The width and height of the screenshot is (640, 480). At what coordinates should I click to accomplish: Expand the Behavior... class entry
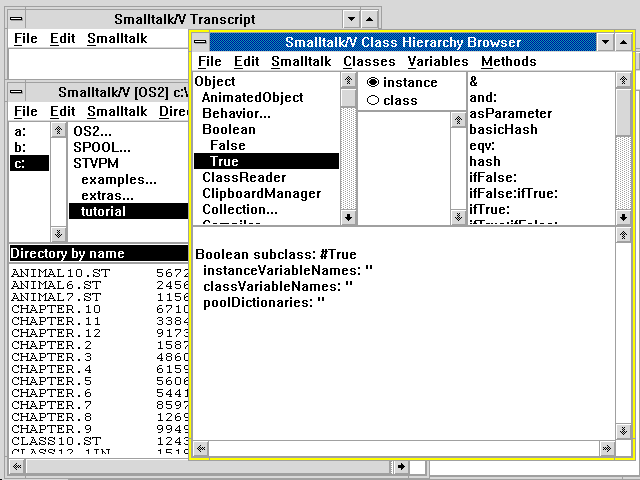click(x=236, y=113)
